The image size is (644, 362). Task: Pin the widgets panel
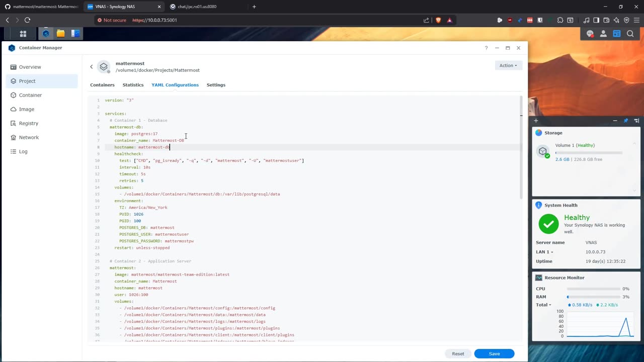626,121
